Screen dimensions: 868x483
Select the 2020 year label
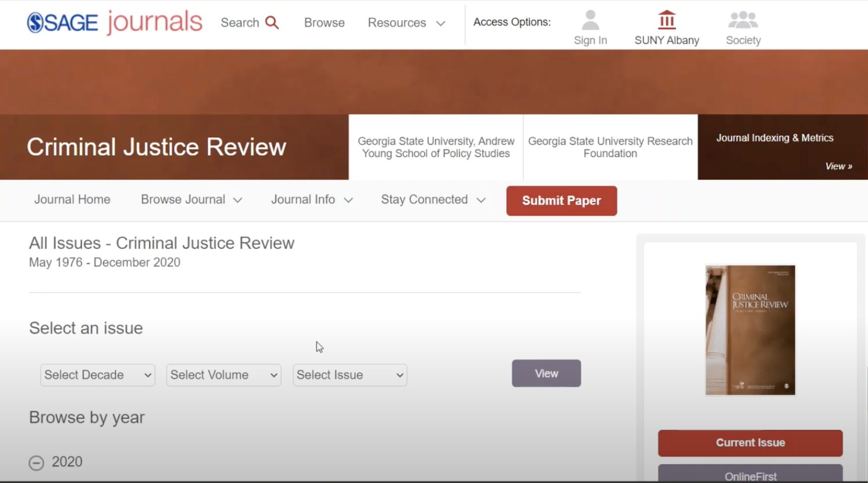(67, 462)
